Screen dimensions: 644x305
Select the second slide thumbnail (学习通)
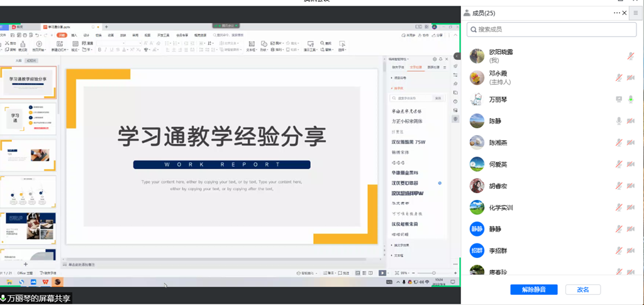pyautogui.click(x=29, y=118)
